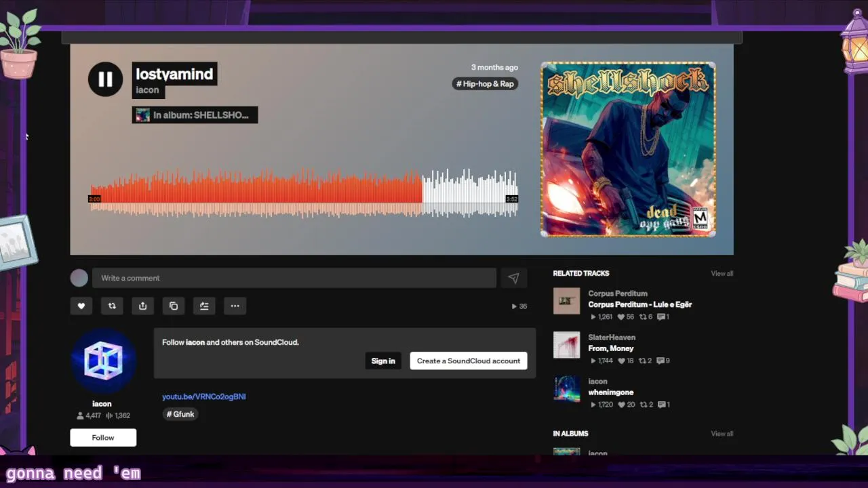Open the Corpus Perditum track thumbnail
Viewport: 868px width, 488px height.
click(x=566, y=301)
